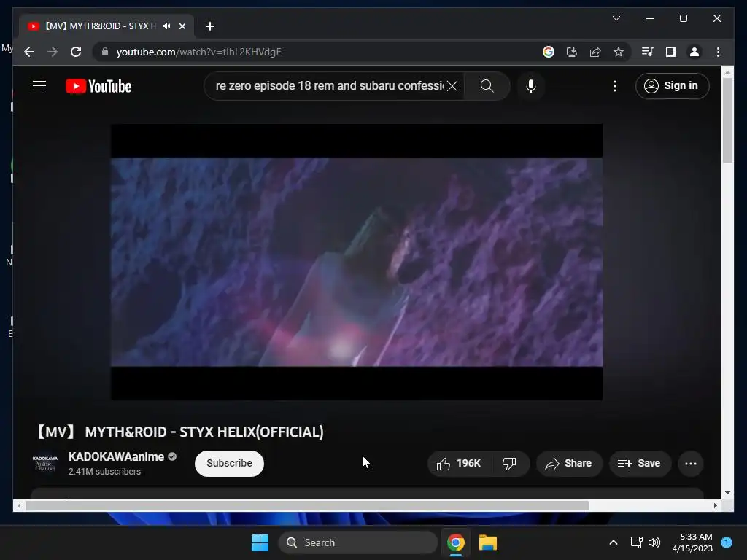
Task: Click the video player to pause
Action: (x=356, y=262)
